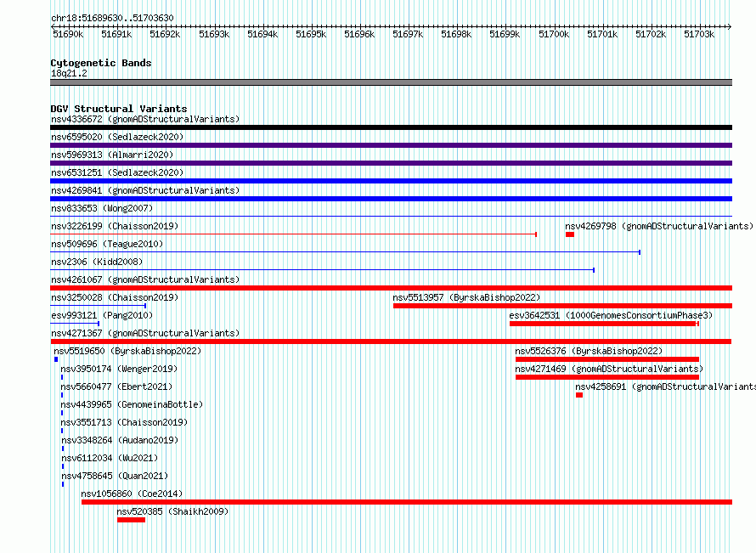Viewport: 756px width, 553px height.
Task: Open nsv509696 (Teague2010) label
Action: point(107,244)
